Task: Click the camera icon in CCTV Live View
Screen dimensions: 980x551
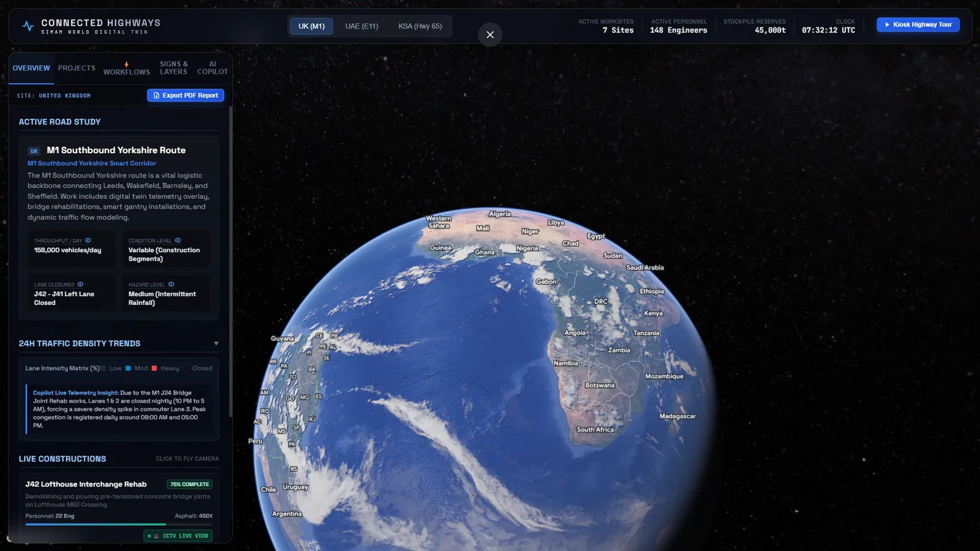Action: [156, 536]
